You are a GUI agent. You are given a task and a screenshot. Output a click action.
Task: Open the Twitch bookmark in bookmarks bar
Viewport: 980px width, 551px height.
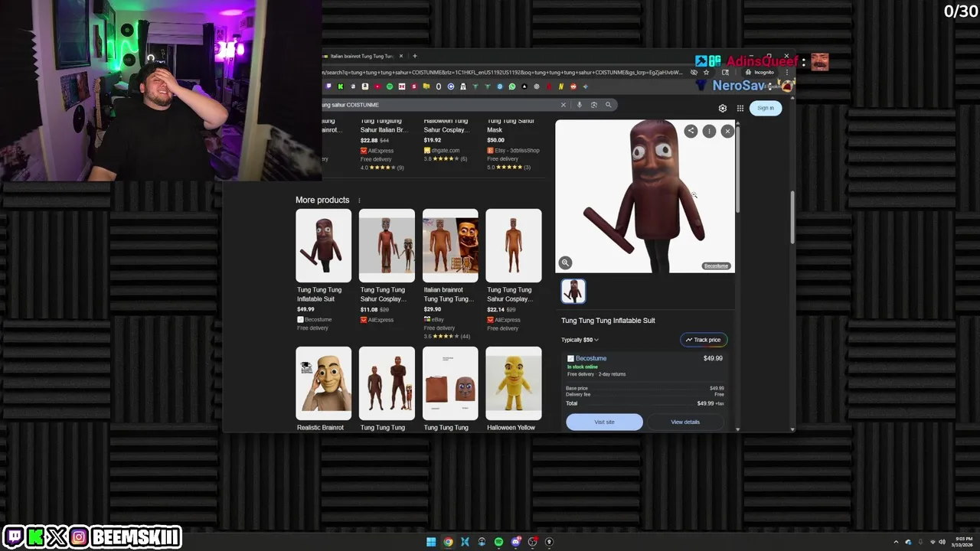[328, 86]
